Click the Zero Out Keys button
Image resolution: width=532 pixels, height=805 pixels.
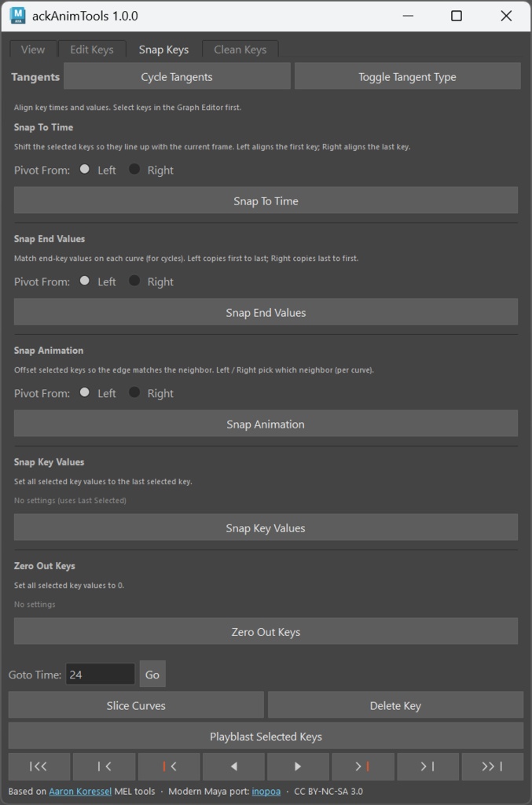pyautogui.click(x=266, y=631)
